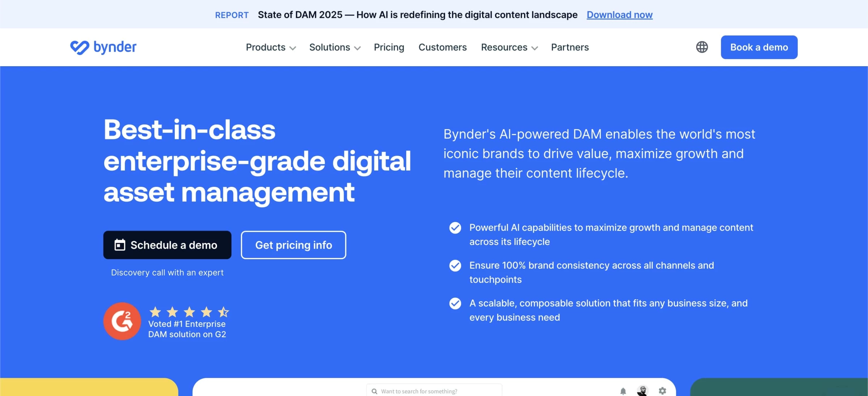Click the Voted #1 Enterprise DAM solution text
This screenshot has width=868, height=396.
point(187,329)
